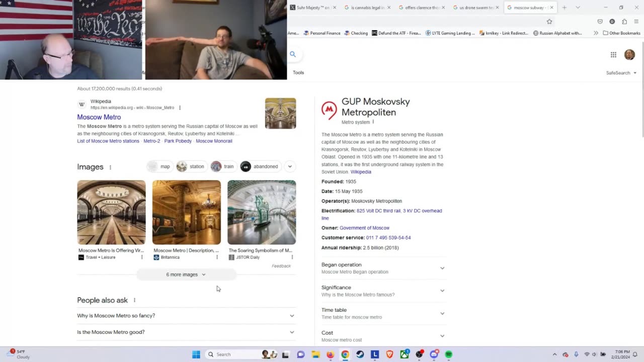This screenshot has height=362, width=644.
Task: Open the browser hamburger menu
Action: coord(636,22)
